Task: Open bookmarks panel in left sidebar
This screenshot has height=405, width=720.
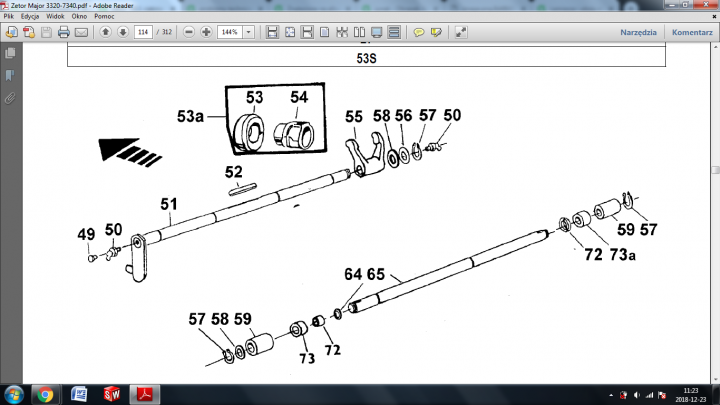Action: pyautogui.click(x=10, y=76)
